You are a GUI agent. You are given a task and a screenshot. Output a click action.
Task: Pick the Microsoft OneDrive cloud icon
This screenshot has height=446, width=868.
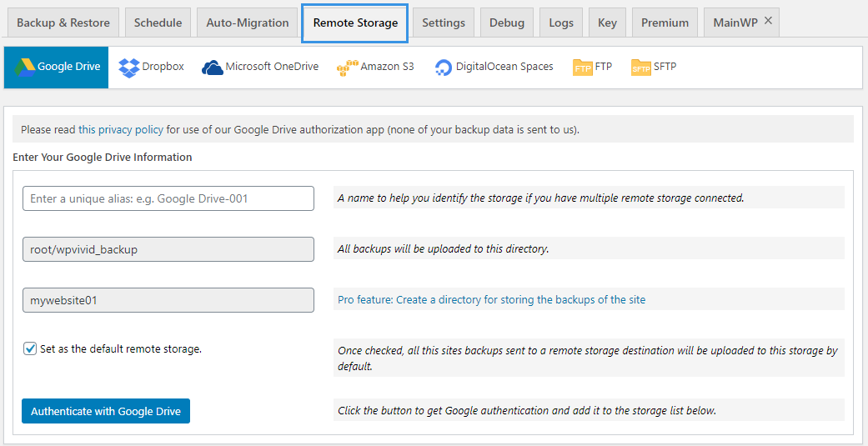click(213, 68)
